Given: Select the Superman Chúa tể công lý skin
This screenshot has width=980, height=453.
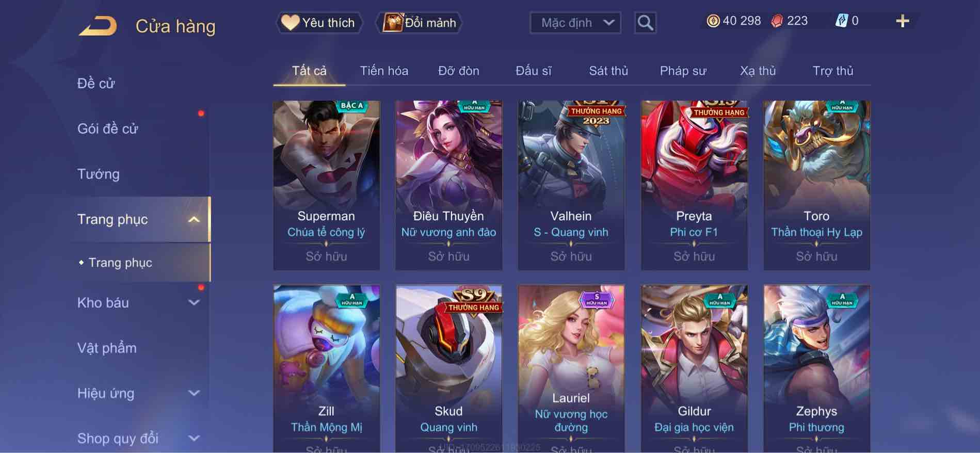Looking at the screenshot, I should coord(326,186).
